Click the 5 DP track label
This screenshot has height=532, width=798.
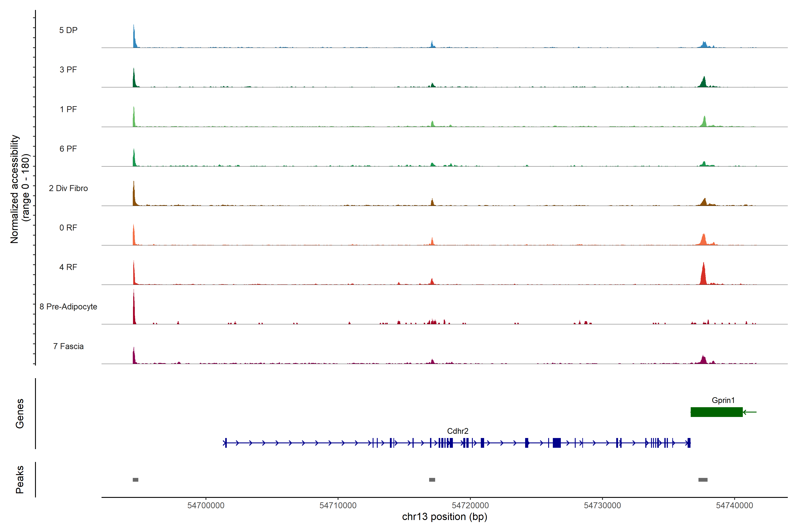pos(68,30)
